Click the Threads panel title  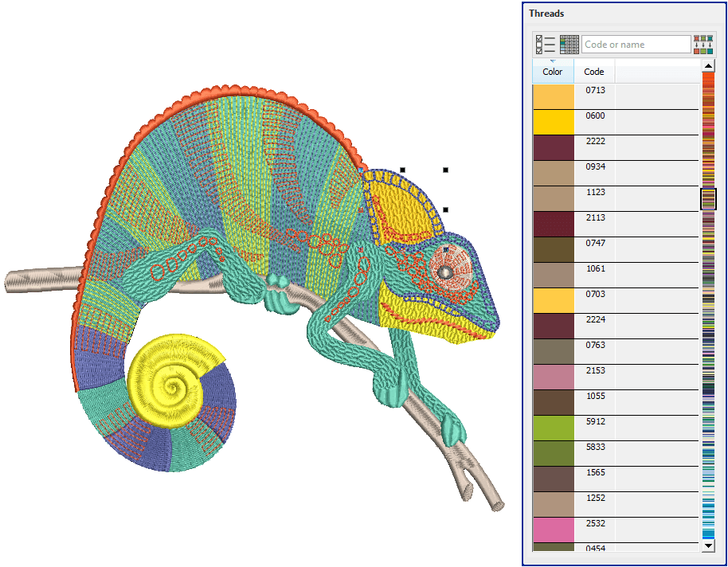point(546,14)
